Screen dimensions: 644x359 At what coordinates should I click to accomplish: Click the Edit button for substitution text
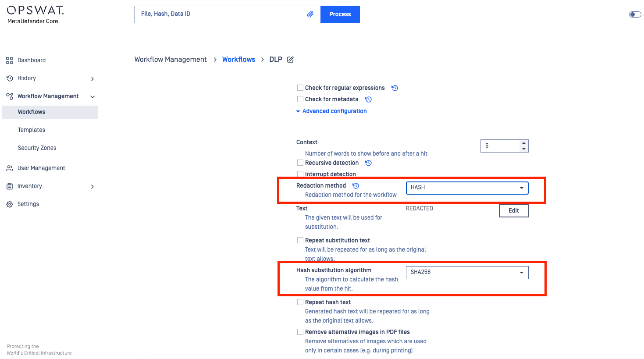[x=513, y=211]
